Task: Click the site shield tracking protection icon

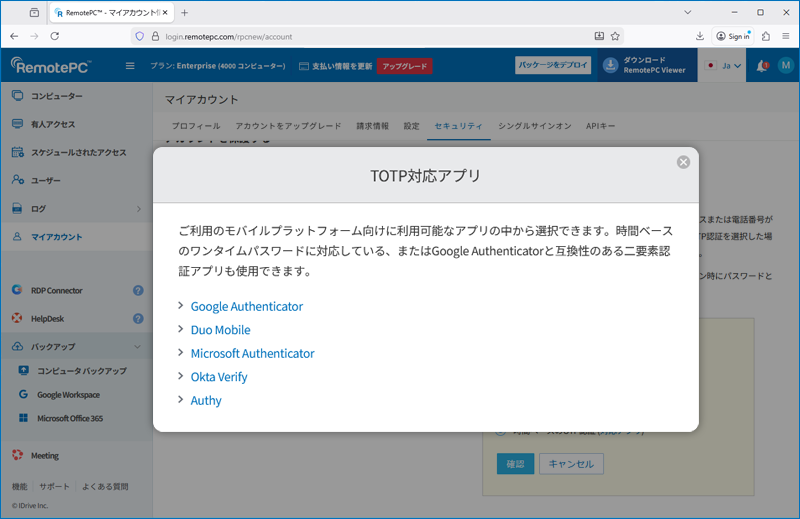Action: pos(139,36)
